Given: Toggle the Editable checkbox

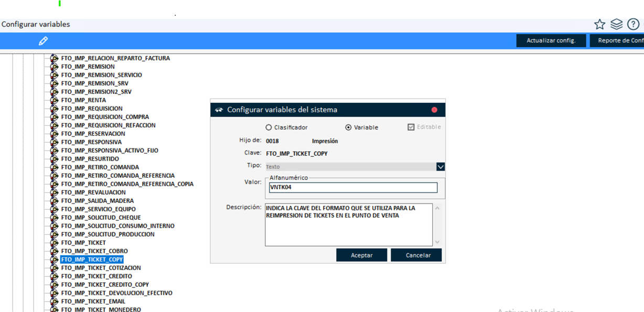Looking at the screenshot, I should tap(411, 127).
